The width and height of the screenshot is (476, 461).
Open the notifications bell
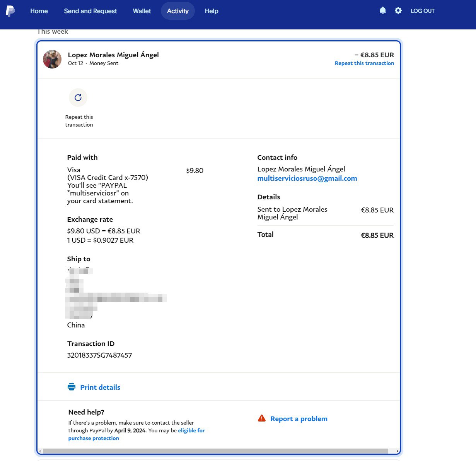(382, 11)
